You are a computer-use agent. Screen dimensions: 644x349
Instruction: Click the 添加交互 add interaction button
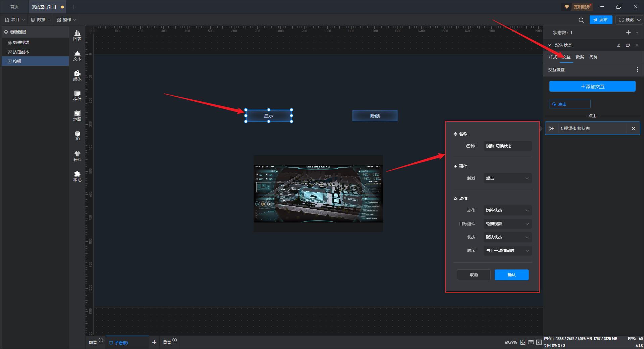(x=592, y=86)
